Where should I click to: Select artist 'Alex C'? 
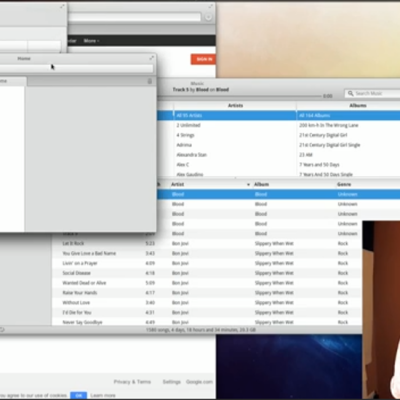(x=235, y=164)
